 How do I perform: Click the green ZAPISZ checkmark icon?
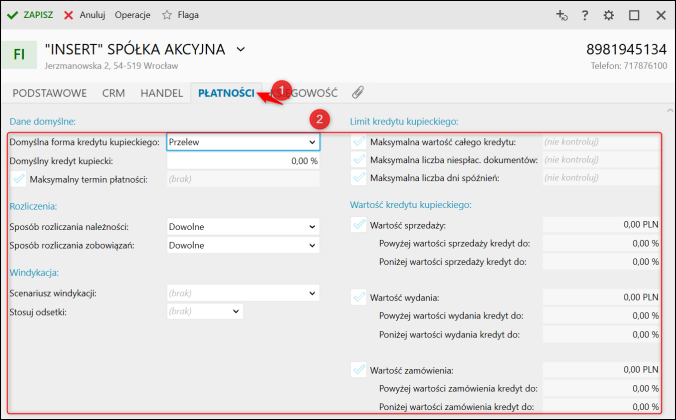[x=13, y=16]
